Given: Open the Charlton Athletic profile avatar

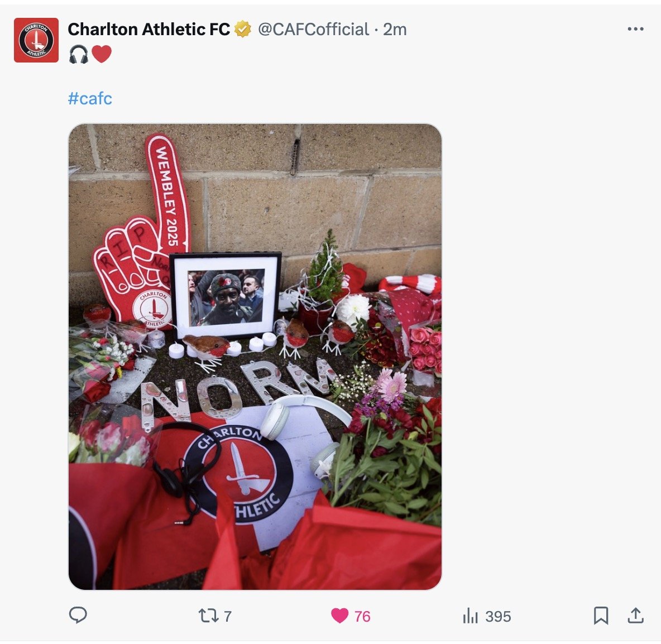Looking at the screenshot, I should [36, 40].
